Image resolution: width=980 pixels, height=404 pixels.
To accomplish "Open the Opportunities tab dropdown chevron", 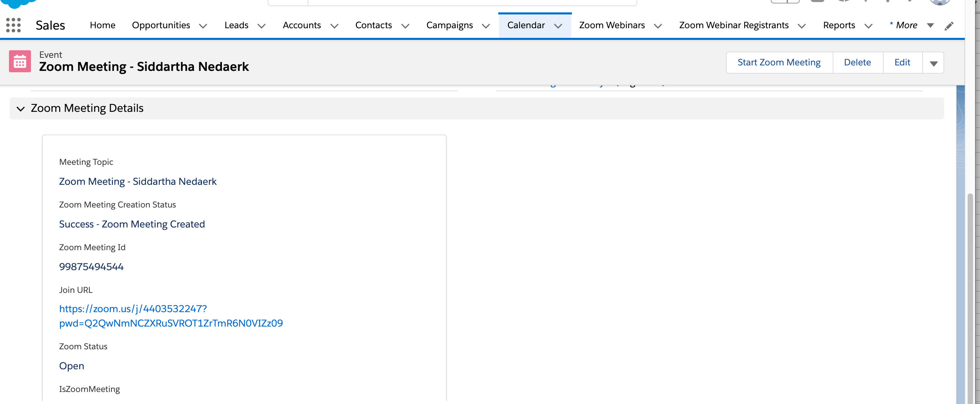I will (x=203, y=26).
